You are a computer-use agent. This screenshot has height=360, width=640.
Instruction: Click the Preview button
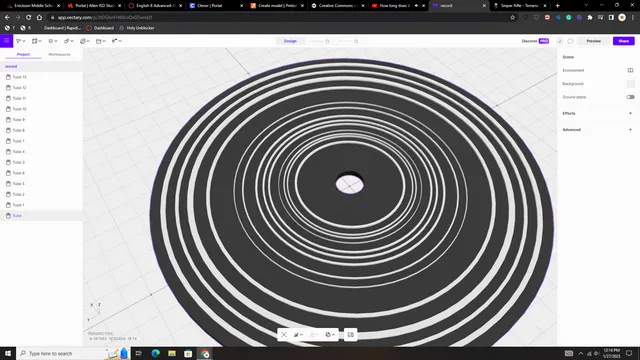[593, 41]
